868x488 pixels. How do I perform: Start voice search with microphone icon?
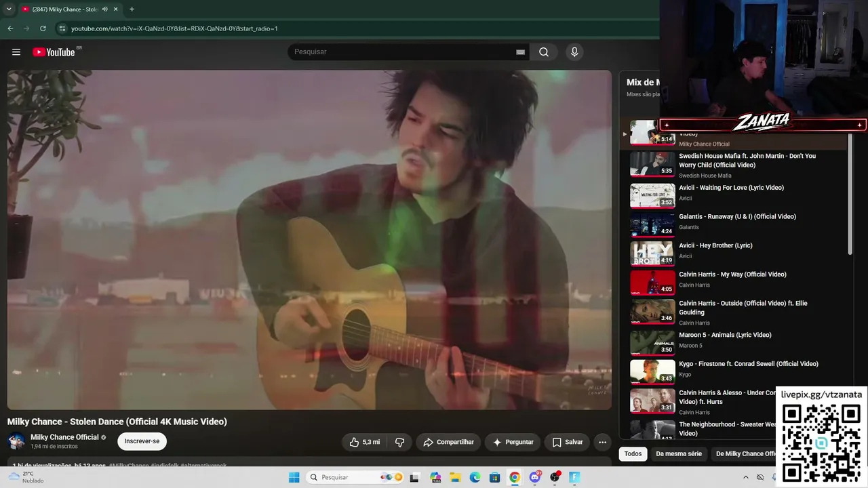tap(574, 52)
